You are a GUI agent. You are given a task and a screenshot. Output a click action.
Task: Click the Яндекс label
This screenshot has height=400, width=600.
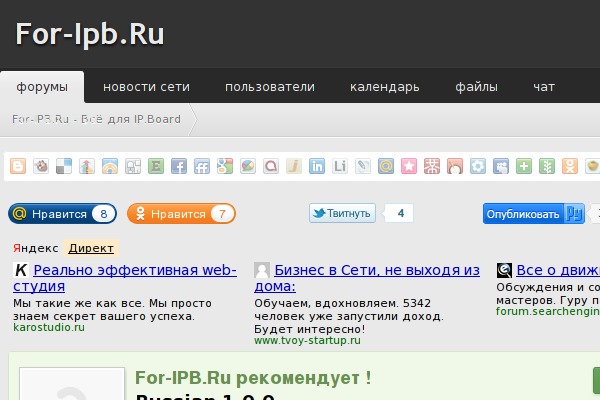[x=36, y=248]
